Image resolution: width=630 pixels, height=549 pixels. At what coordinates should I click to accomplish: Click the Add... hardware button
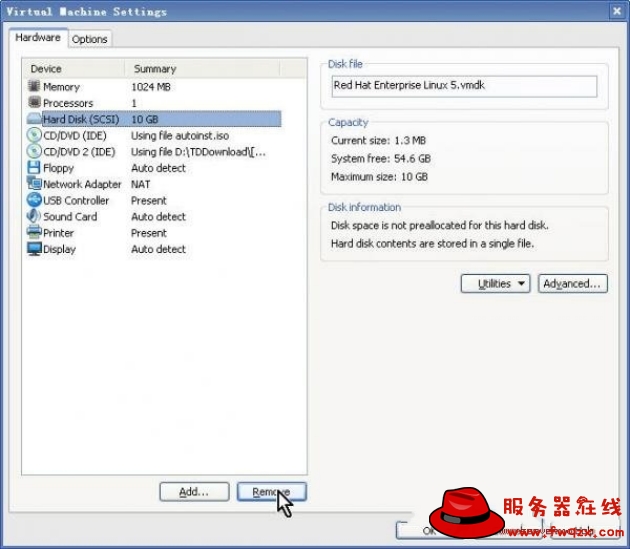[194, 492]
